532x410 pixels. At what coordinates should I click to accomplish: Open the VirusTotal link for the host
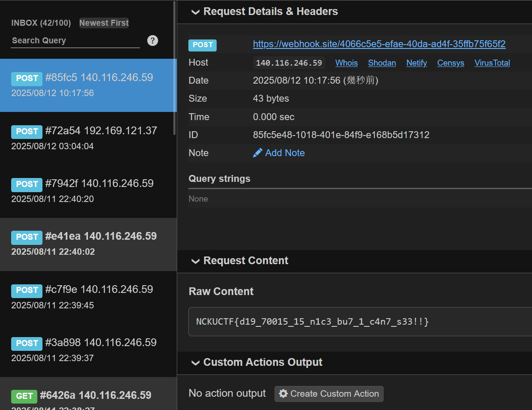[492, 63]
